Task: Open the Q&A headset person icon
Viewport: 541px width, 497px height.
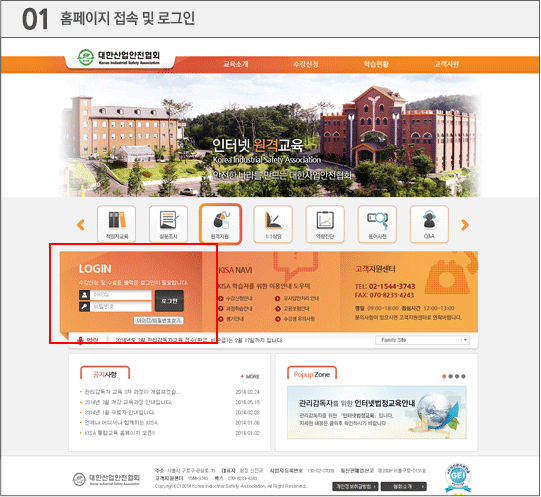Action: point(429,224)
